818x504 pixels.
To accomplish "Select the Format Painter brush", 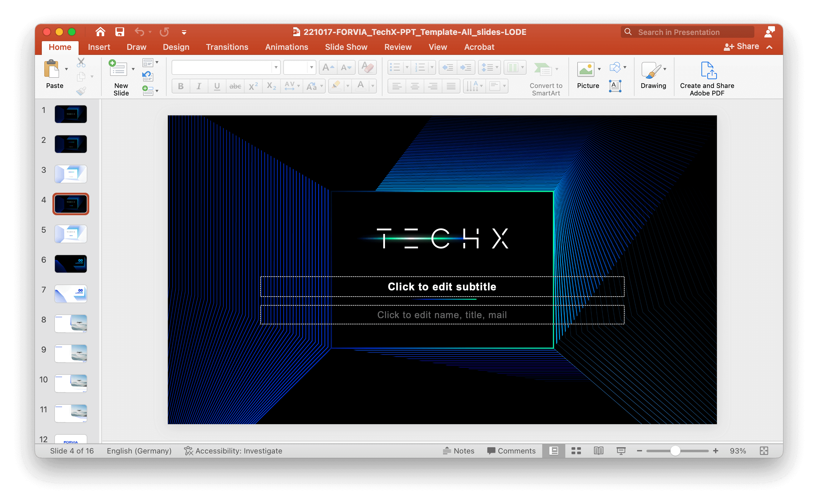I will (x=81, y=91).
